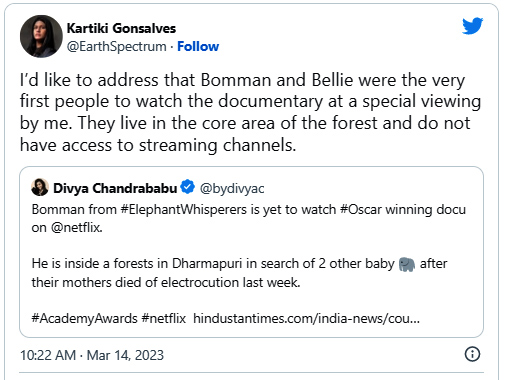Screen dimensions: 507x380
Task: Visit the @EarthSpectrum handle
Action: (x=117, y=46)
